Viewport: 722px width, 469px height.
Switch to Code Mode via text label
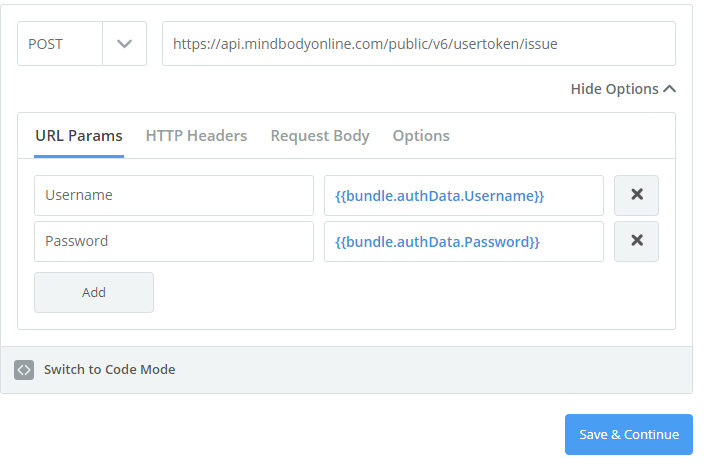(x=110, y=370)
